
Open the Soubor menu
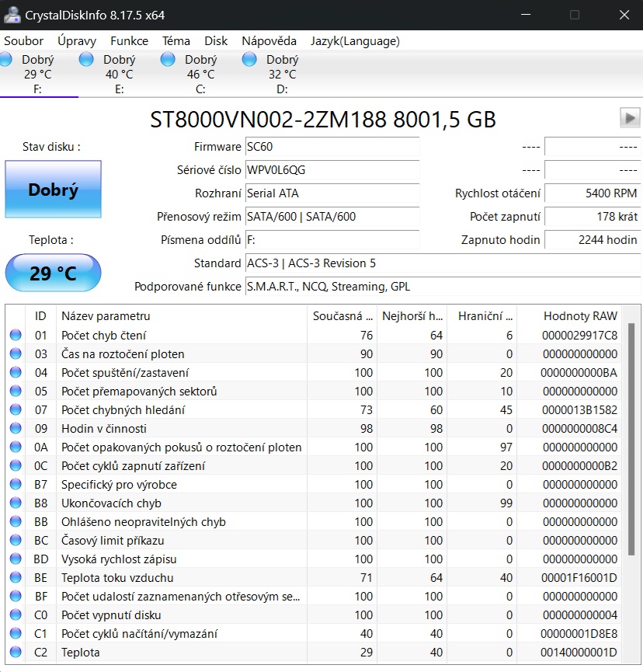24,41
